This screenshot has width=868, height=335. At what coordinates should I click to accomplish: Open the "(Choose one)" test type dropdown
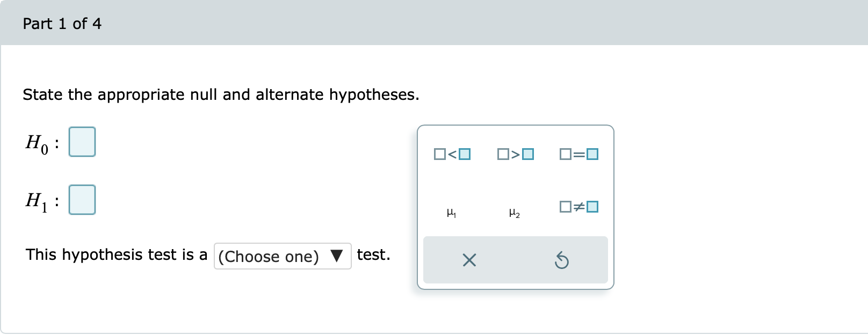click(x=282, y=256)
